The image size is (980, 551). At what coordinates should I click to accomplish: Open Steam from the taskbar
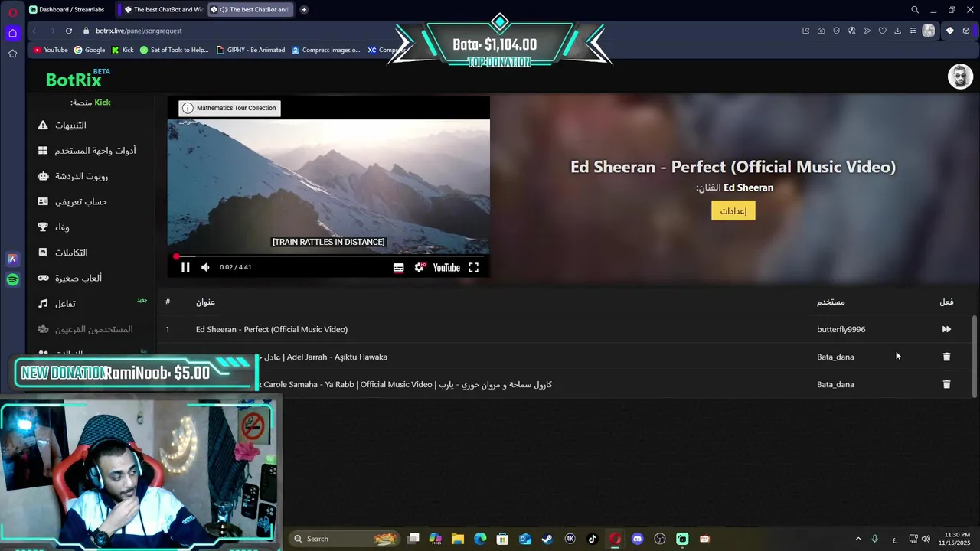pos(547,539)
